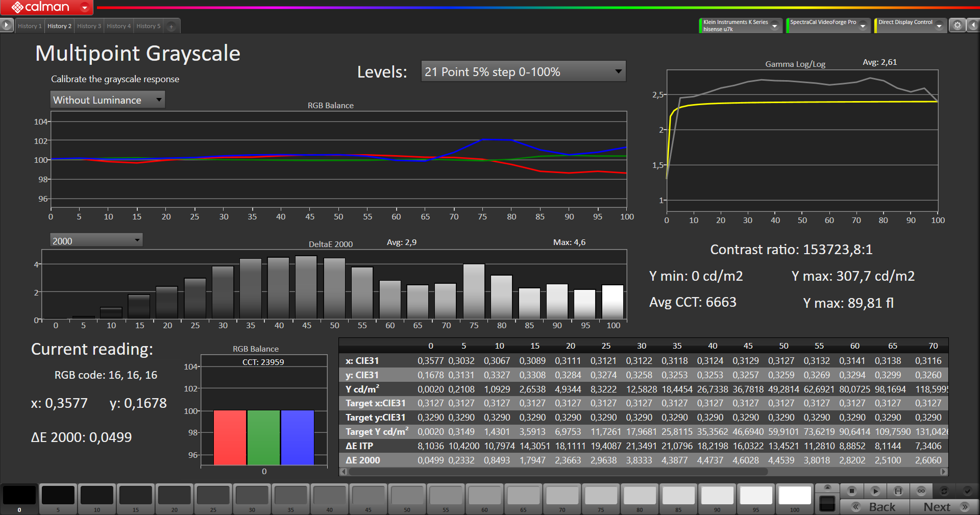This screenshot has height=515, width=980.
Task: Click the ΔE 2000 table row label
Action: tap(363, 460)
